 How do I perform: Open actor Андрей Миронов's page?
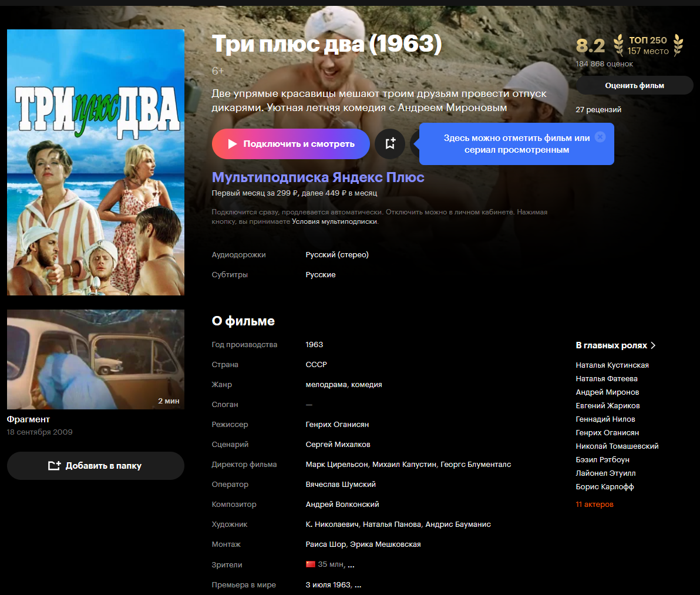point(607,392)
